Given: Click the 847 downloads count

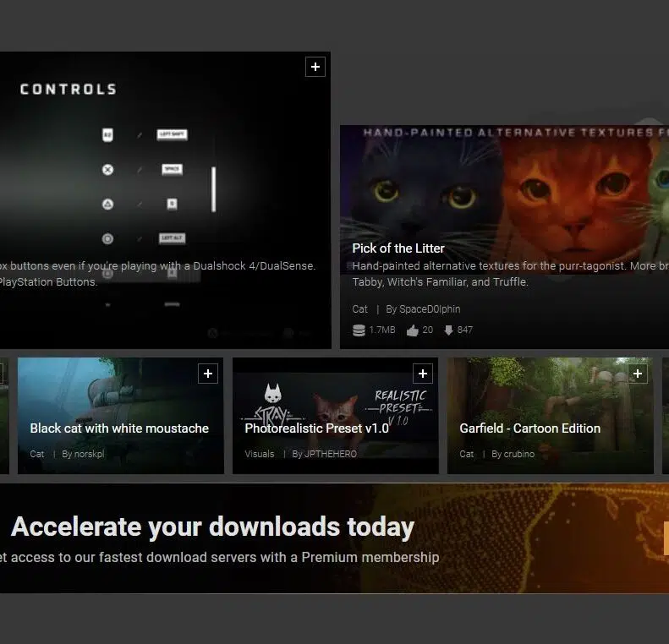Looking at the screenshot, I should click(x=464, y=330).
